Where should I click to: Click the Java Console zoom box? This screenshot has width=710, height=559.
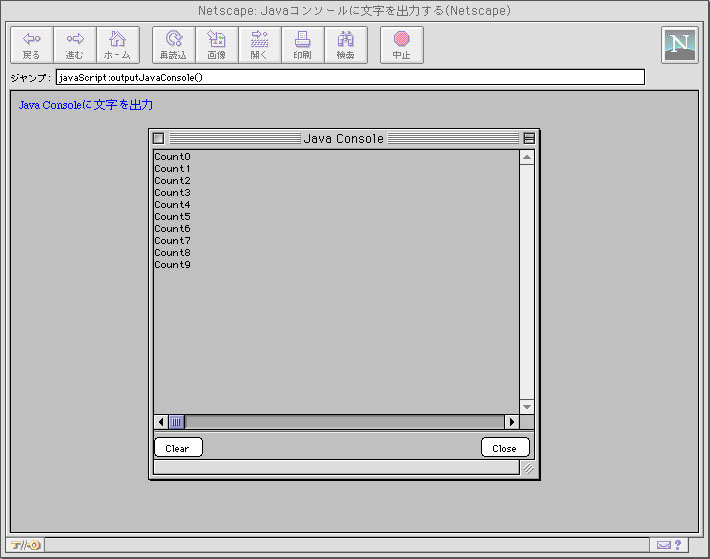[x=529, y=138]
